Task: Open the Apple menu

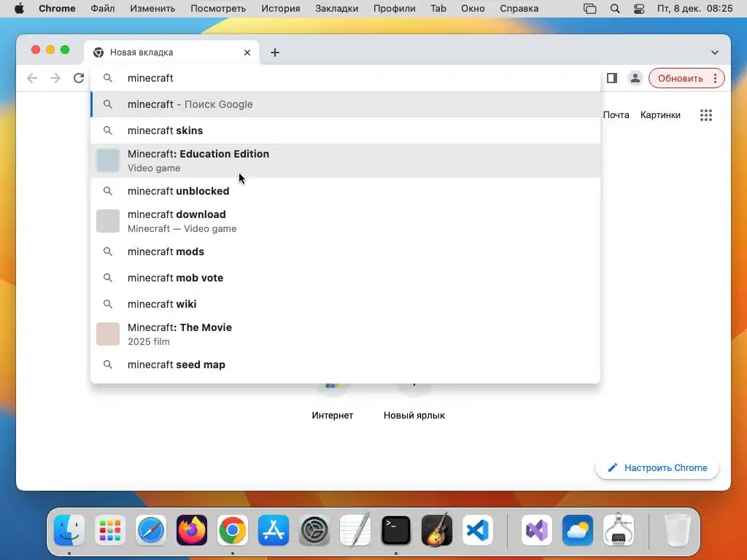Action: click(x=19, y=9)
